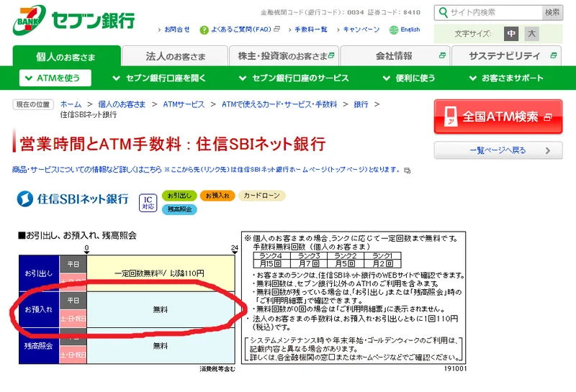Viewport: 576px width, 392px height.
Task: Click the 一定回数無料 fee cell
Action: (161, 273)
